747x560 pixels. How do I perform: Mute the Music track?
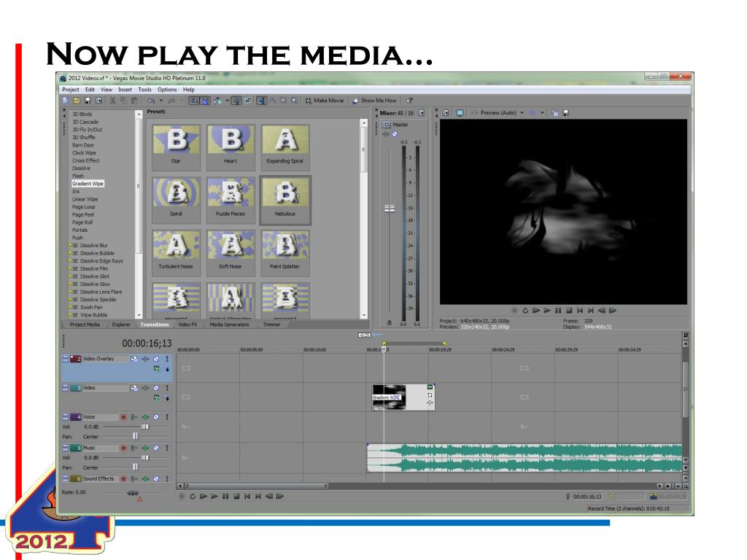(x=156, y=448)
